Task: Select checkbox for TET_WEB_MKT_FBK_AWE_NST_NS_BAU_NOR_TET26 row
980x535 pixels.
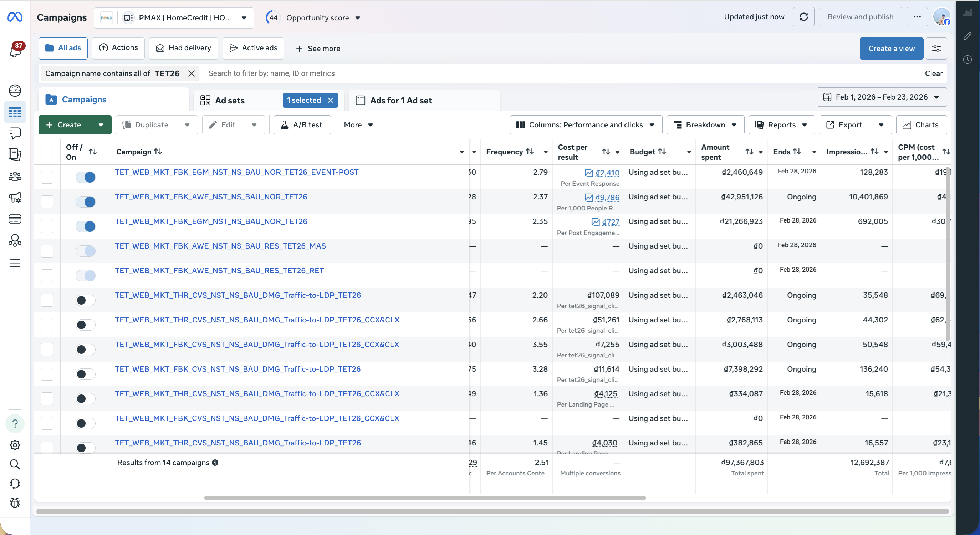Action: pyautogui.click(x=47, y=202)
